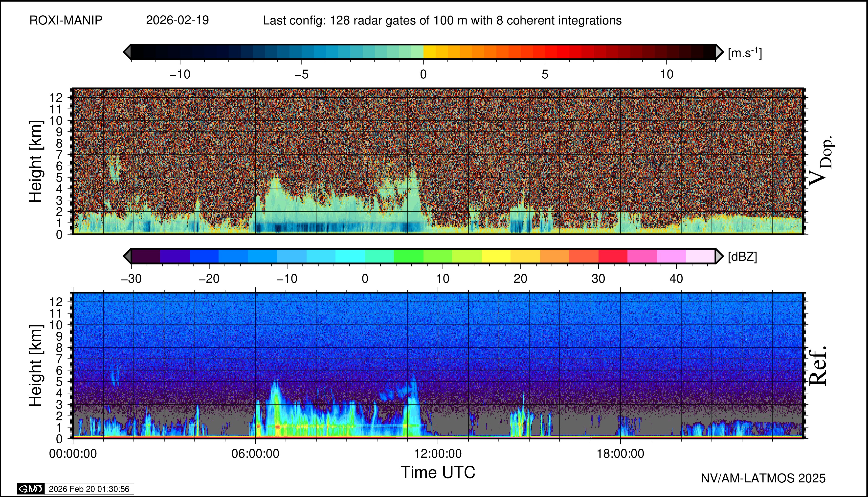Click the NV/AM-LATMOS 2025 credit text
Screen dimensions: 868x497
point(763,478)
